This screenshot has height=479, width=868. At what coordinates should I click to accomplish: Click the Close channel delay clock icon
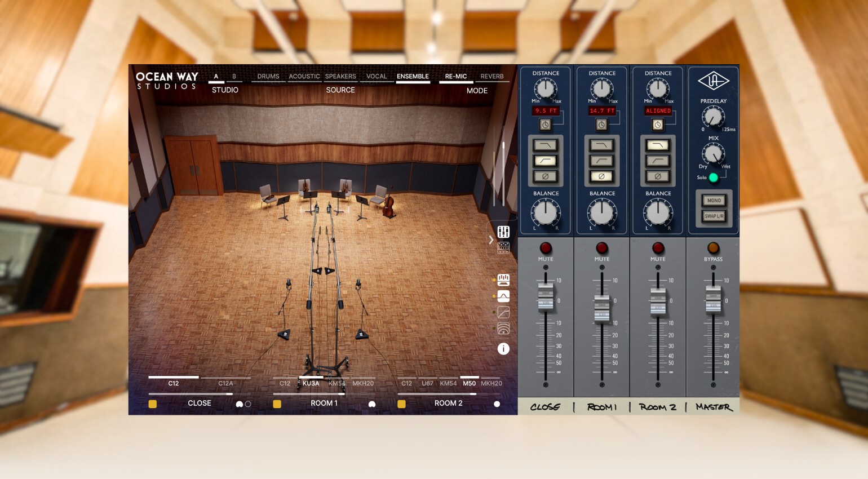click(545, 125)
